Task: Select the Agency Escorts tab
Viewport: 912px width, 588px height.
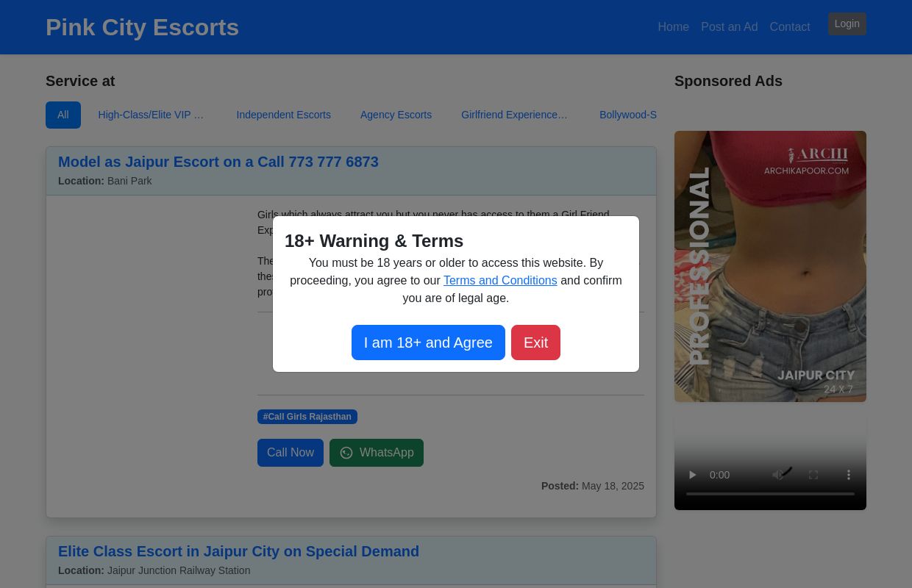Action: click(x=396, y=115)
